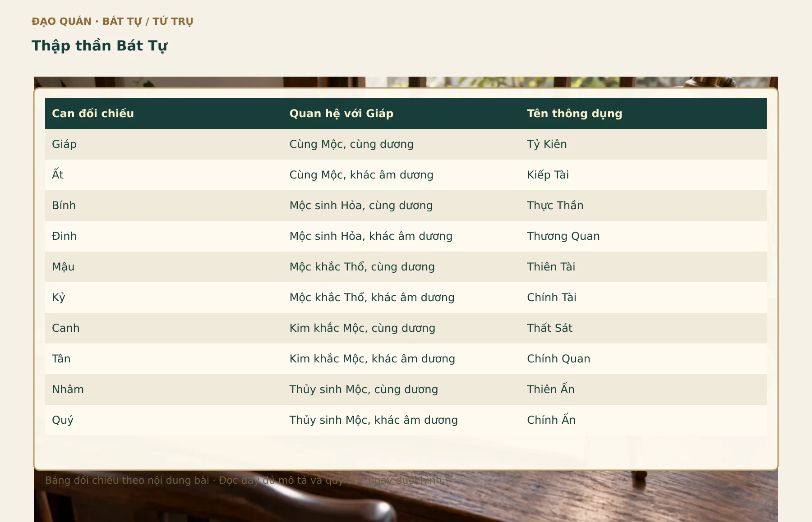Click 'Mộc sinh Hỏa, cùng dương' cell
812x522 pixels.
tap(401, 206)
